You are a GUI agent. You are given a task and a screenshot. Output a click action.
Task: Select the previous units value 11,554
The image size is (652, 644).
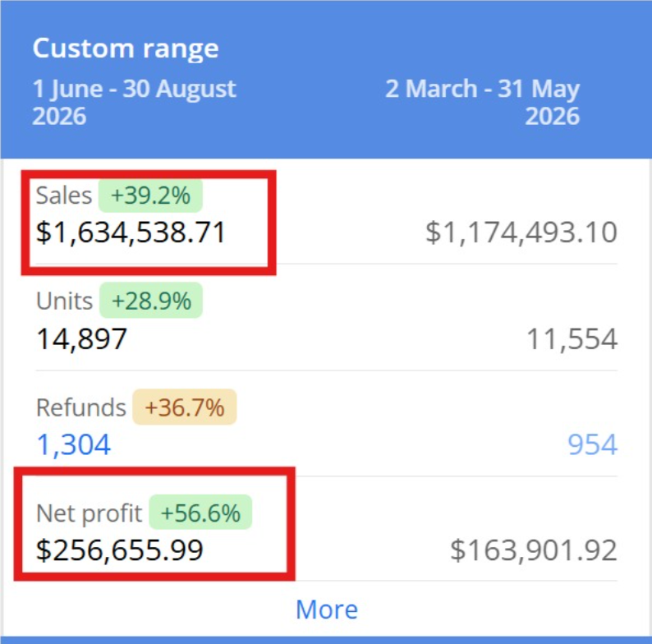point(572,338)
